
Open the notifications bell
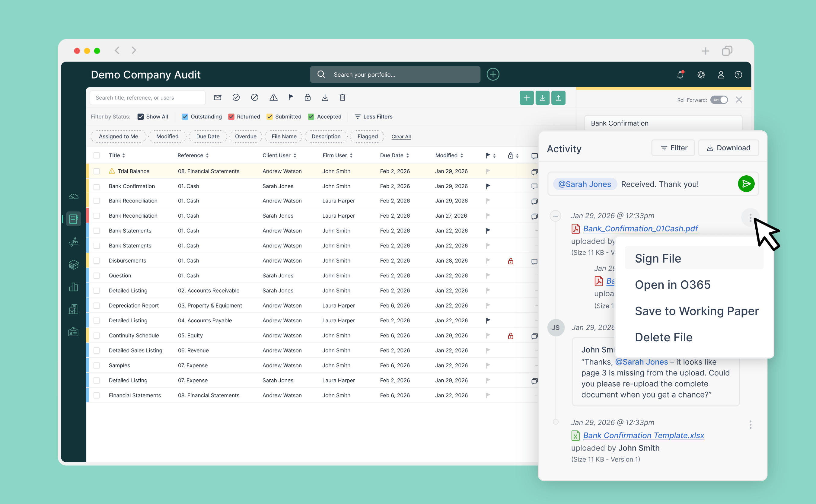tap(680, 75)
